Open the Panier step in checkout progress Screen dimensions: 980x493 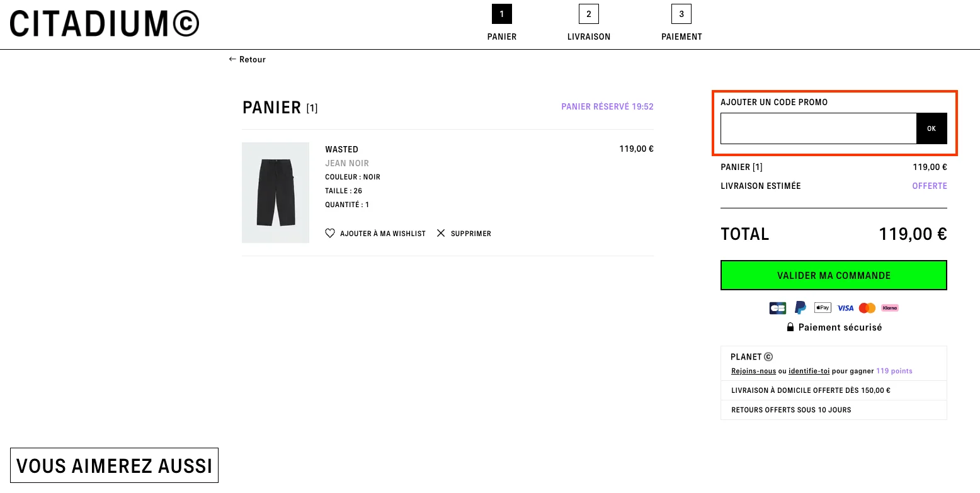coord(501,14)
